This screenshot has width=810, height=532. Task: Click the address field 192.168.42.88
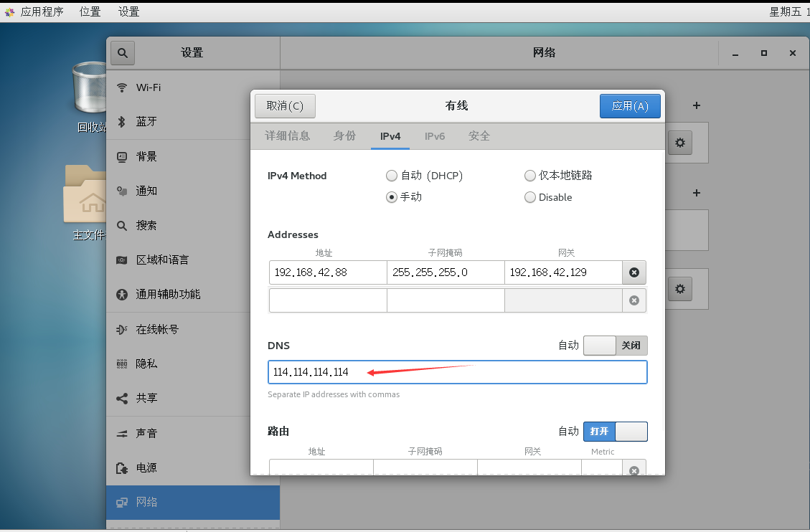click(328, 272)
